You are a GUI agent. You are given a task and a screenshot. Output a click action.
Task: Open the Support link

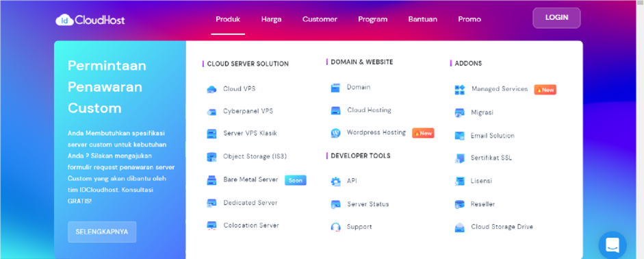[x=359, y=227]
